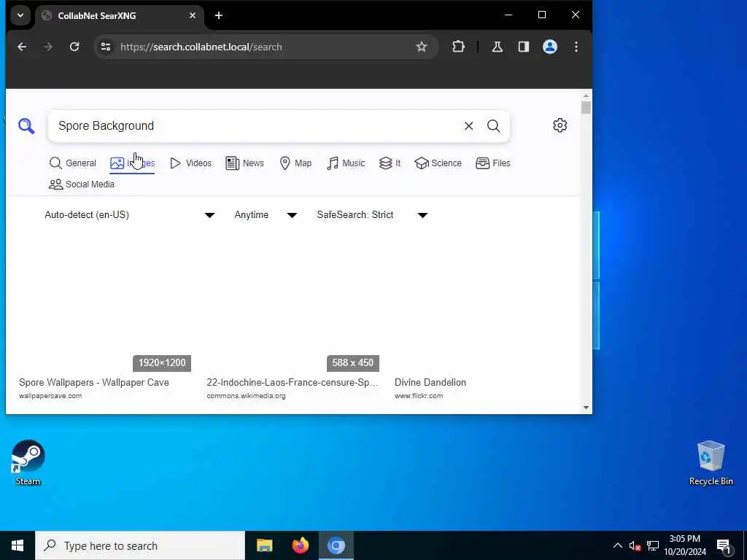Close the CollabNet SearXNG tab
The height and width of the screenshot is (560, 747).
coord(193,16)
